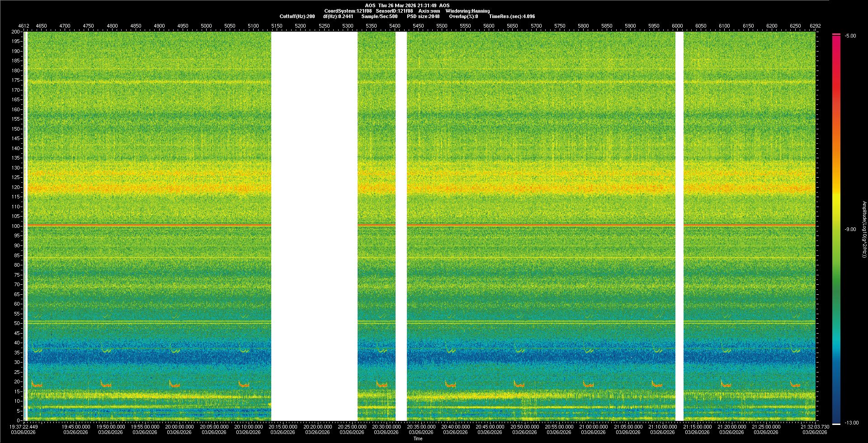Click the 5000 tick label on the top axis
Image resolution: width=868 pixels, height=443 pixels.
(x=206, y=26)
